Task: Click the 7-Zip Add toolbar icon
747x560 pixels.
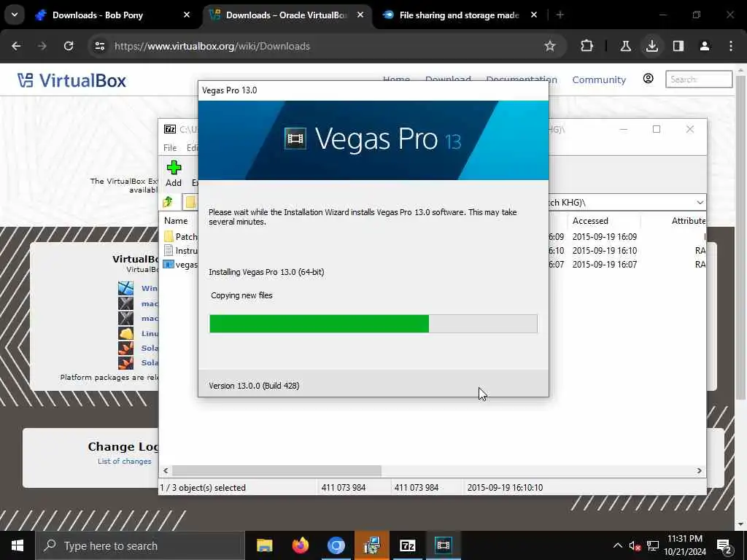Action: 174,168
